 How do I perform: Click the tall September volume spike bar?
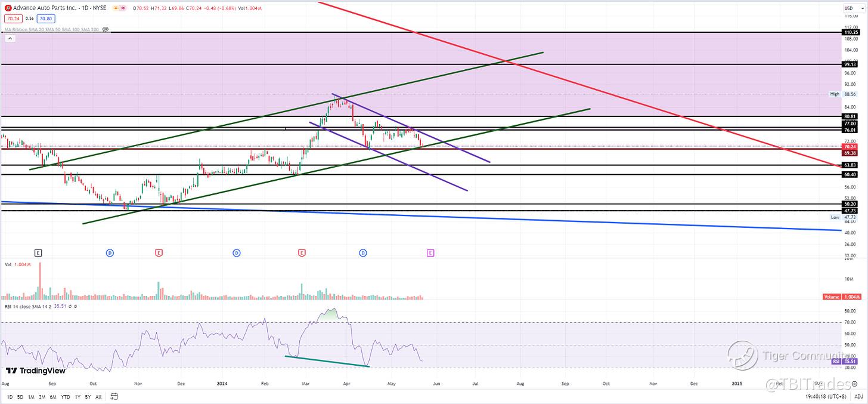pyautogui.click(x=40, y=280)
